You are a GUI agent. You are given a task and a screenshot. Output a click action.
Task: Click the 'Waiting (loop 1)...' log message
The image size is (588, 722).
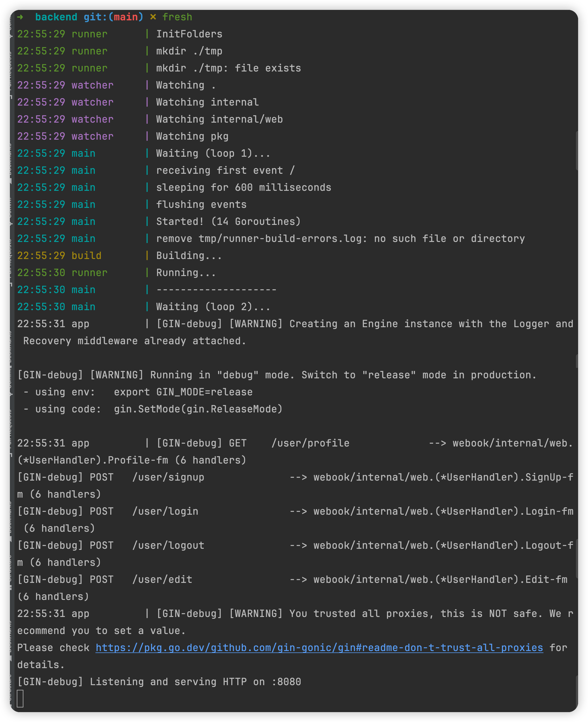pyautogui.click(x=213, y=153)
